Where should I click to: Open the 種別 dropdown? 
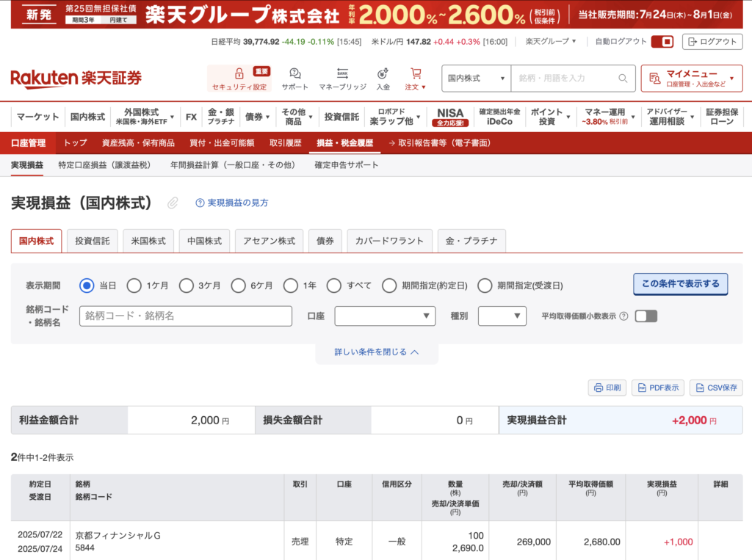click(x=502, y=316)
